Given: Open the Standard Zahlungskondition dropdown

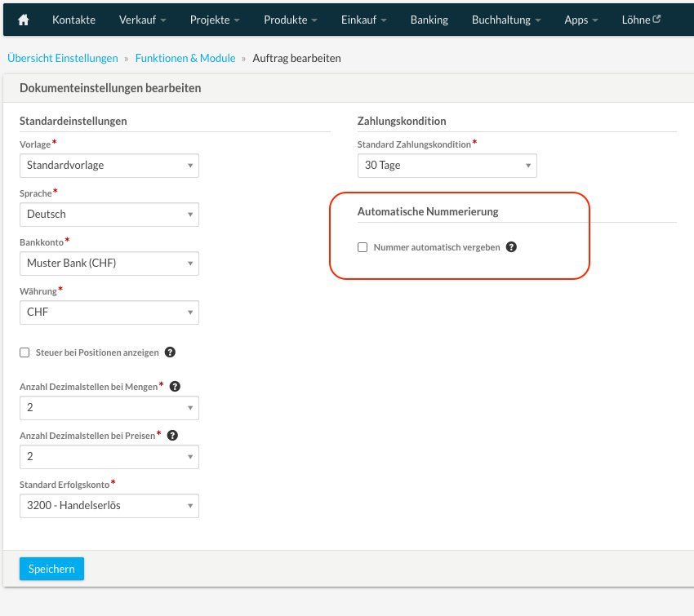Looking at the screenshot, I should pos(447,165).
